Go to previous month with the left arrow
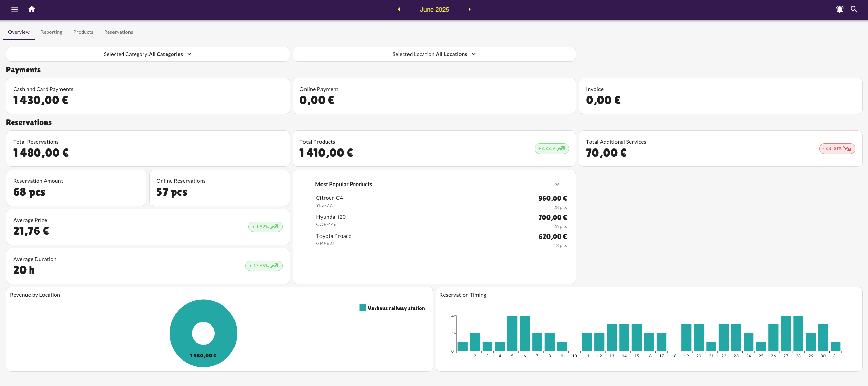868x386 pixels. (399, 9)
